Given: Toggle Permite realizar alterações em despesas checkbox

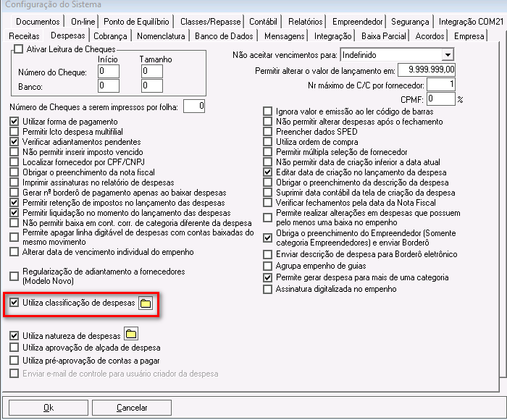Looking at the screenshot, I should coord(268,217).
